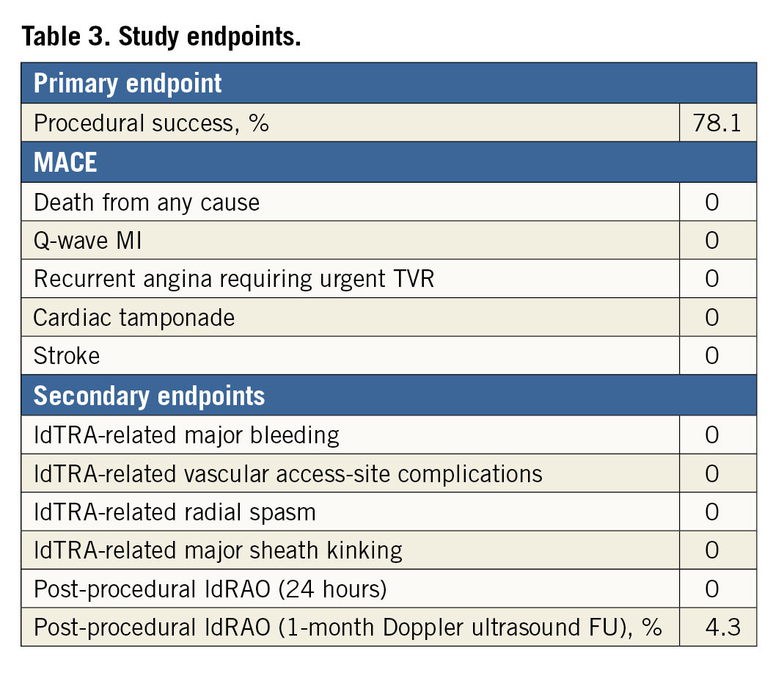Screen dimensions: 784x673
Task: Select Recurrent angina requiring urgent TVR
Action: point(234,279)
